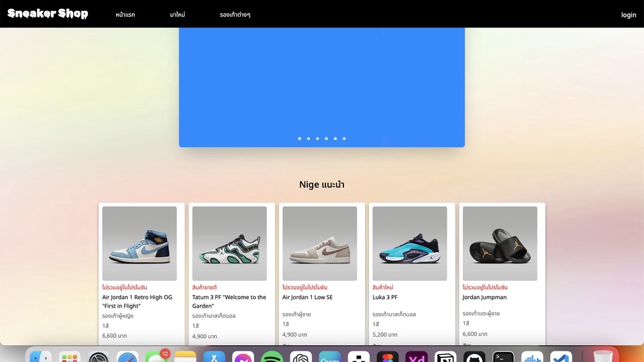Image resolution: width=644 pixels, height=362 pixels.
Task: Open Finder from the dock
Action: 41,356
